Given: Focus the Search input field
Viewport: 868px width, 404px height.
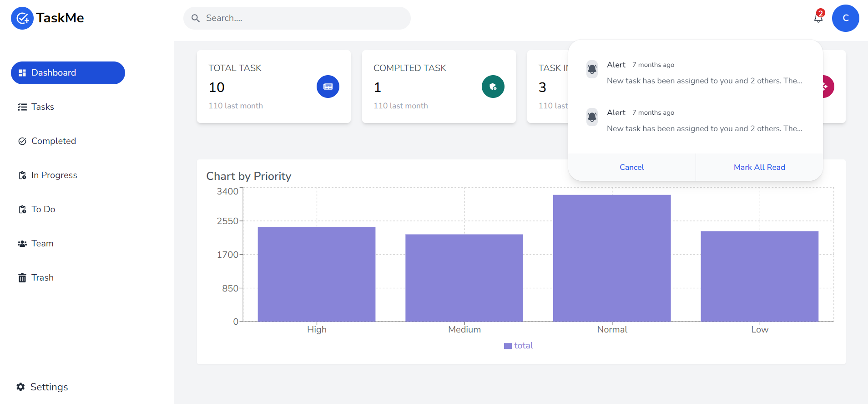Looking at the screenshot, I should (x=297, y=18).
